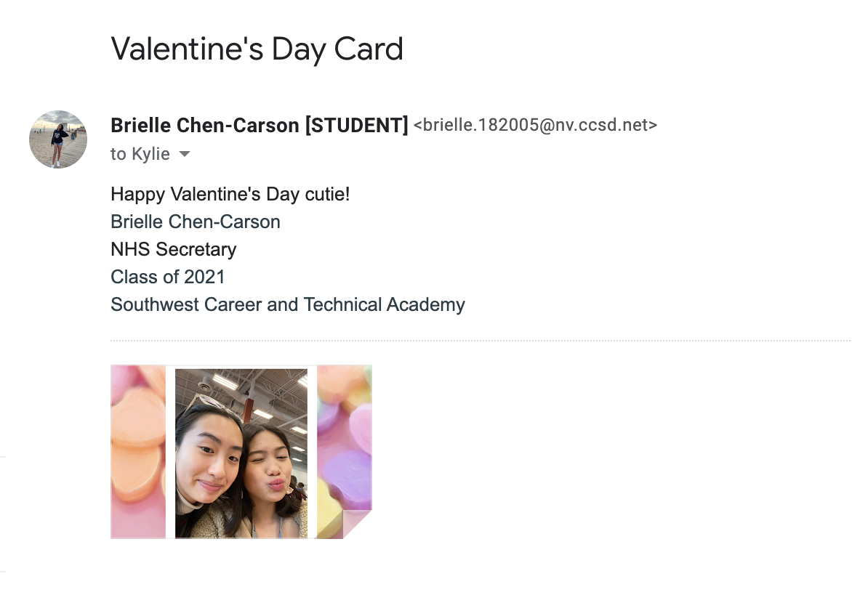Click sender name Brielle Chen-Carson in header
The height and width of the screenshot is (616, 852).
(205, 126)
